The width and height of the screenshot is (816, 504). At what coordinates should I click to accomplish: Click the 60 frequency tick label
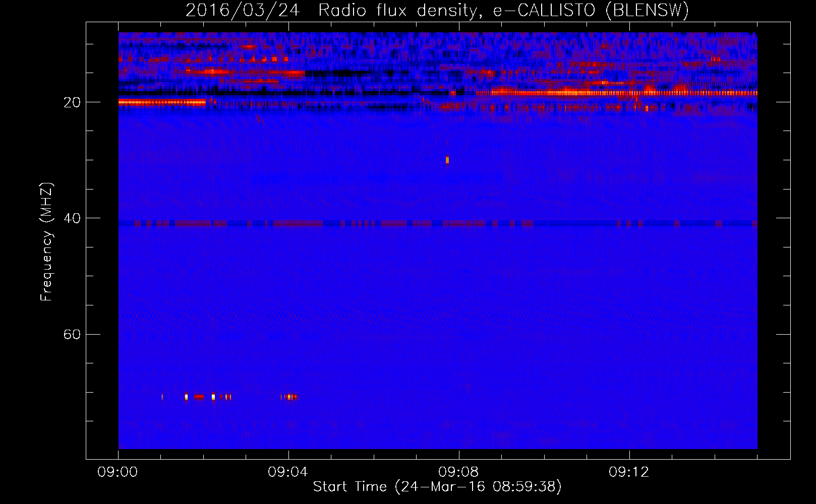click(72, 334)
